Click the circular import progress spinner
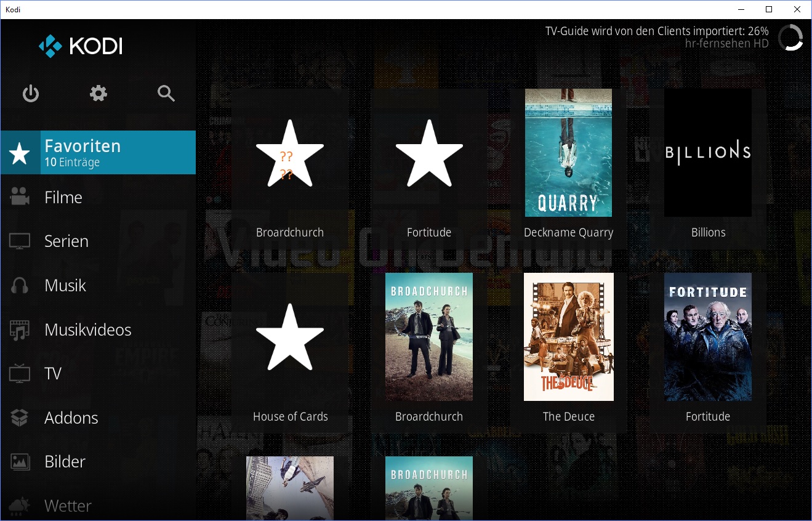Image resolution: width=812 pixels, height=521 pixels. pos(790,38)
